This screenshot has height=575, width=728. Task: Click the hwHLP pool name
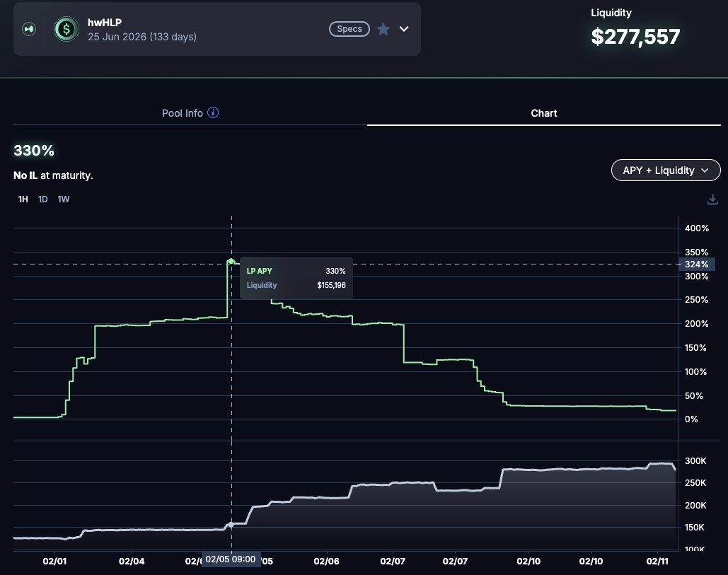coord(105,22)
